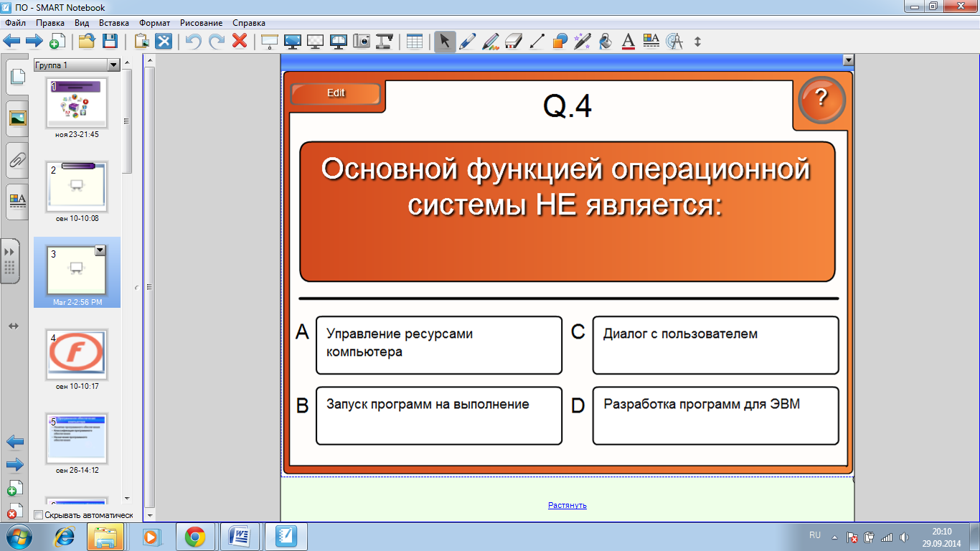Select the Shapes tool
Viewport: 980px width, 551px height.
pyautogui.click(x=560, y=41)
